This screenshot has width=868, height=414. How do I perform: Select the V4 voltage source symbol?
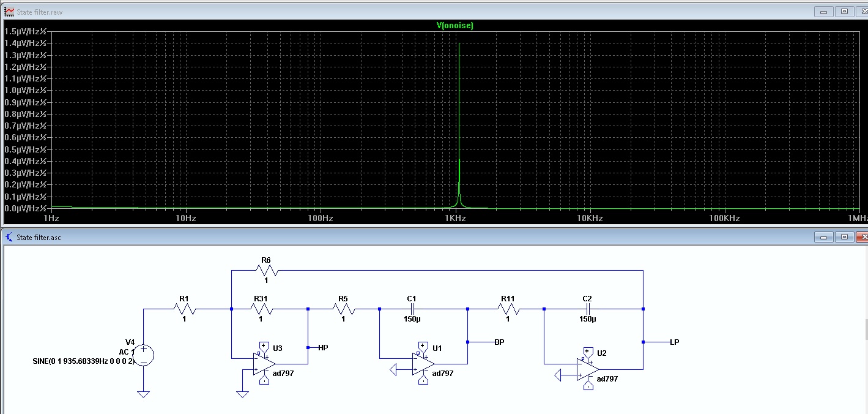pos(144,354)
